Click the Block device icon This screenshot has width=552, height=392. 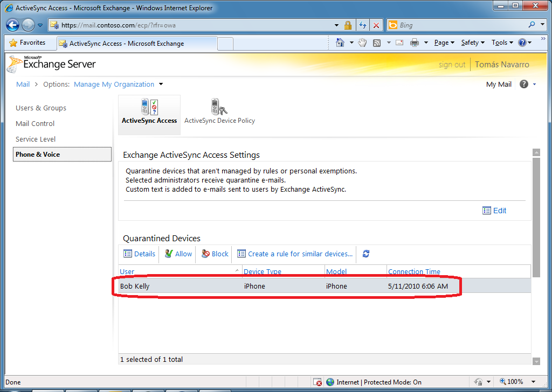(x=205, y=254)
